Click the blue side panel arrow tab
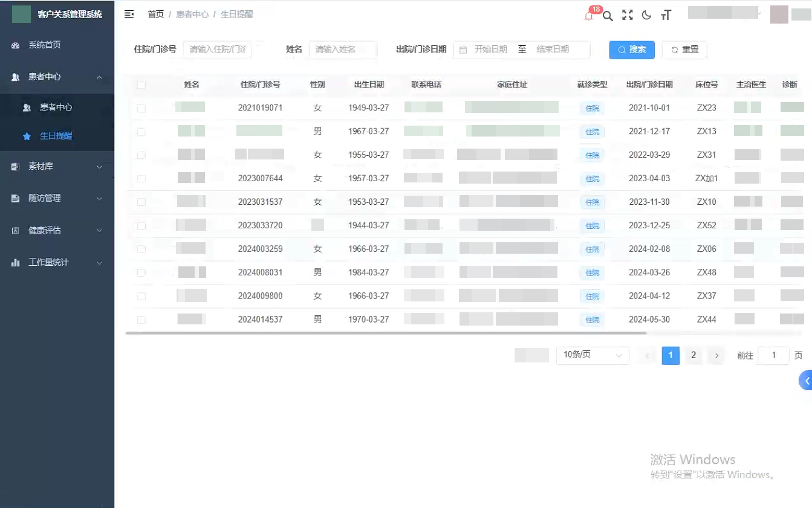Screen dimensions: 812x508 806,381
